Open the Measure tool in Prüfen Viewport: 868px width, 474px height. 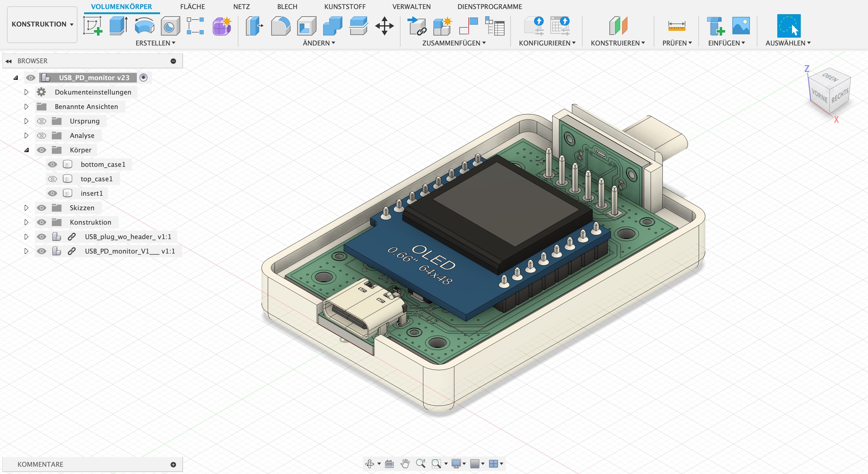pos(676,26)
